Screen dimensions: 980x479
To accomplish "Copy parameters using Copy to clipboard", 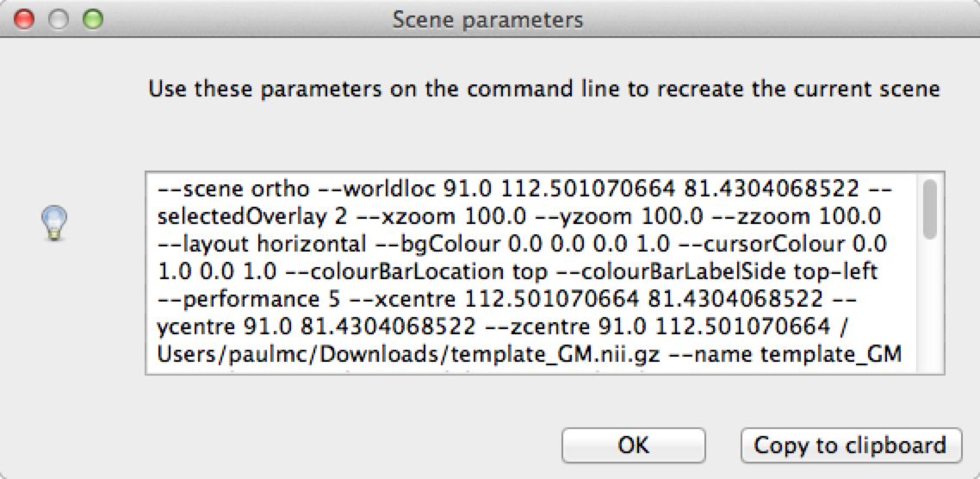I will pos(851,445).
